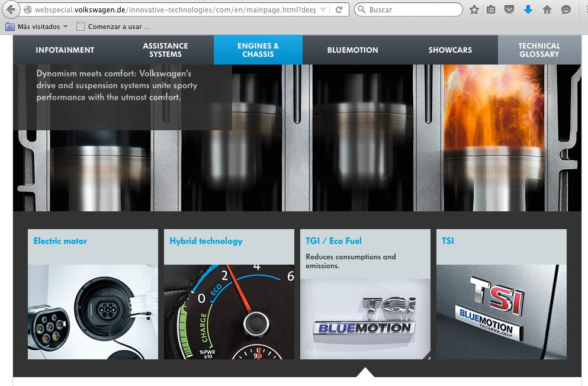Open the Technical Glossary tab
This screenshot has height=386, width=588.
pyautogui.click(x=539, y=50)
